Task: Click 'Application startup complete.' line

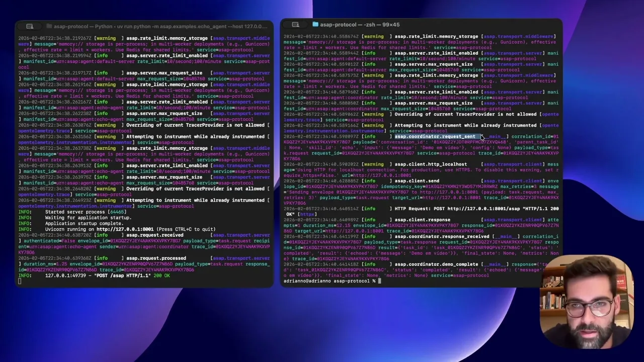Action: pos(84,223)
